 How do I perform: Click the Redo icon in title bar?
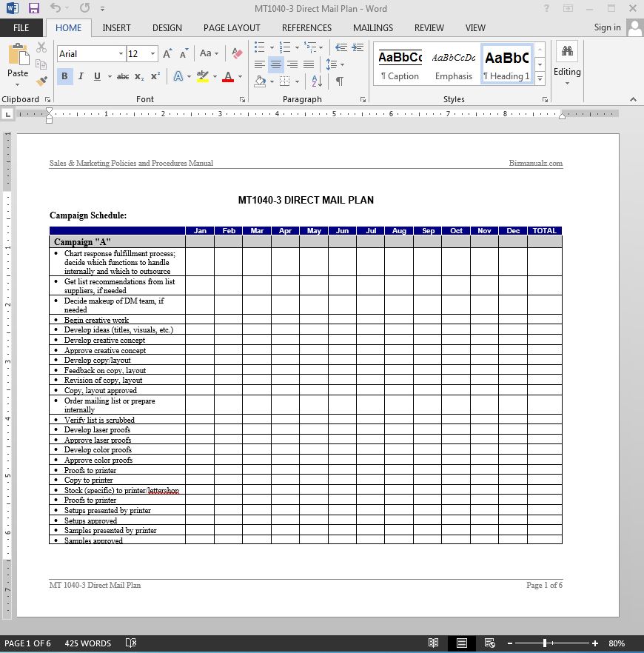pos(84,8)
